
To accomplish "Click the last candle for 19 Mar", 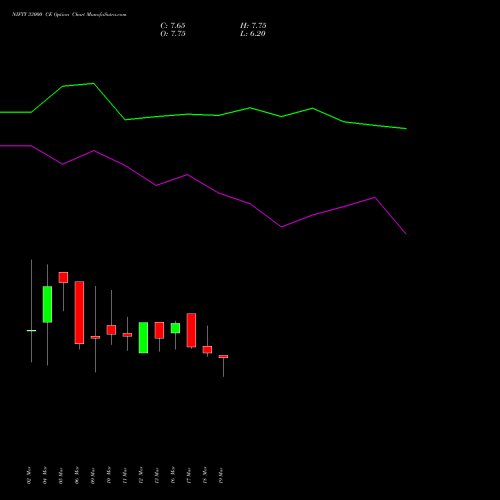I will 223,357.
